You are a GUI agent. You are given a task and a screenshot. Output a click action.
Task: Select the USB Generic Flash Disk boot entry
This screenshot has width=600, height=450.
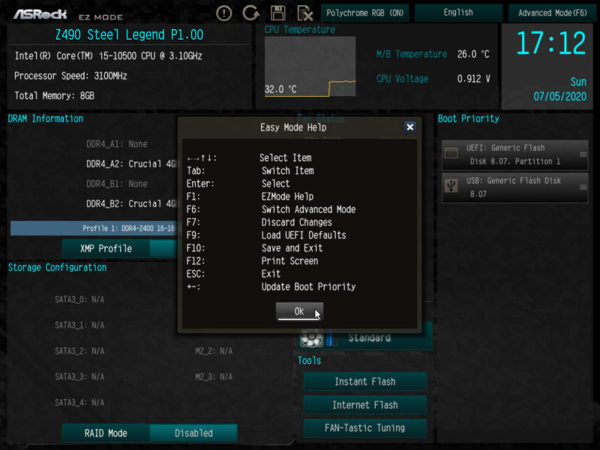[x=515, y=188]
